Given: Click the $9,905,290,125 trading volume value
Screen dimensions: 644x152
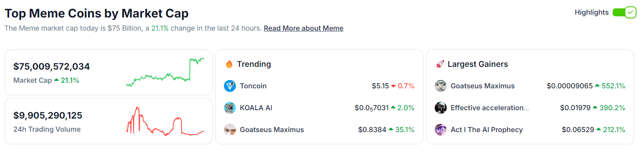Looking at the screenshot, I should pyautogui.click(x=48, y=115).
